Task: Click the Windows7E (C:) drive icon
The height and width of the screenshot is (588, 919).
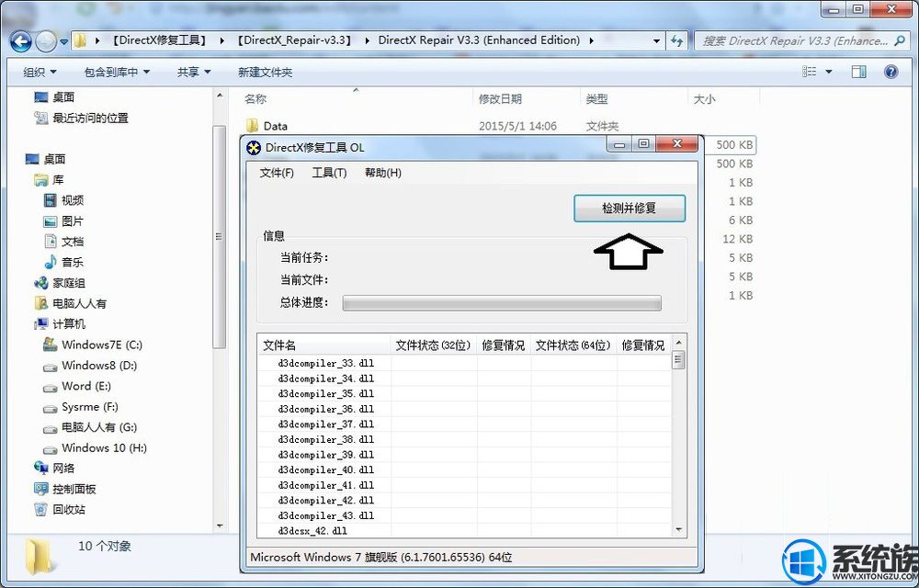Action: tap(51, 345)
